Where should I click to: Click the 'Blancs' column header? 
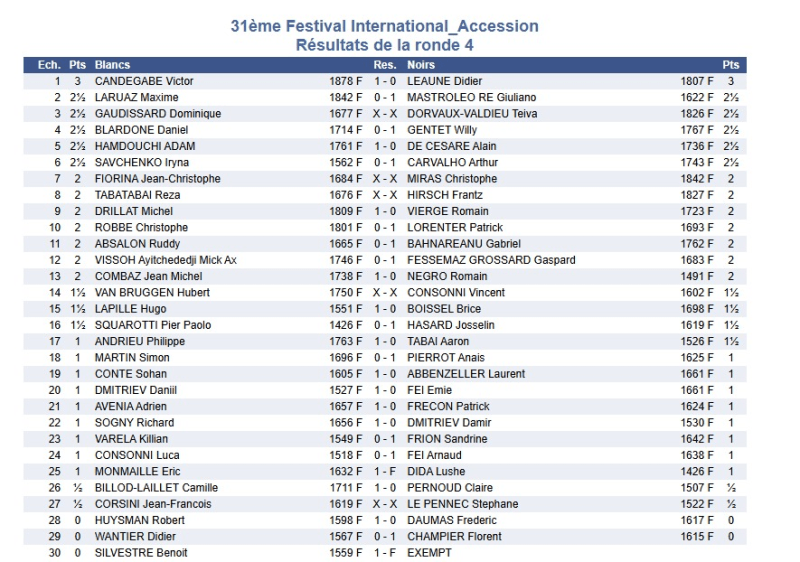pyautogui.click(x=112, y=65)
